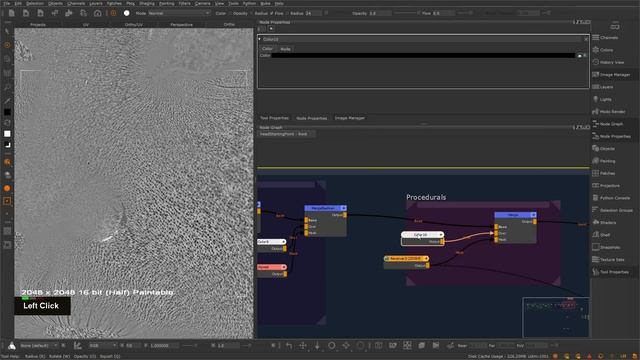
Task: Switch to the Ortho/UV view tab
Action: (133, 24)
